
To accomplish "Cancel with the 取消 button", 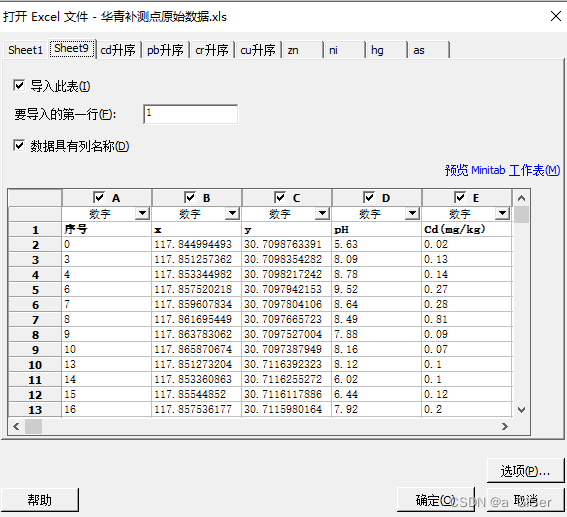I will pyautogui.click(x=525, y=500).
